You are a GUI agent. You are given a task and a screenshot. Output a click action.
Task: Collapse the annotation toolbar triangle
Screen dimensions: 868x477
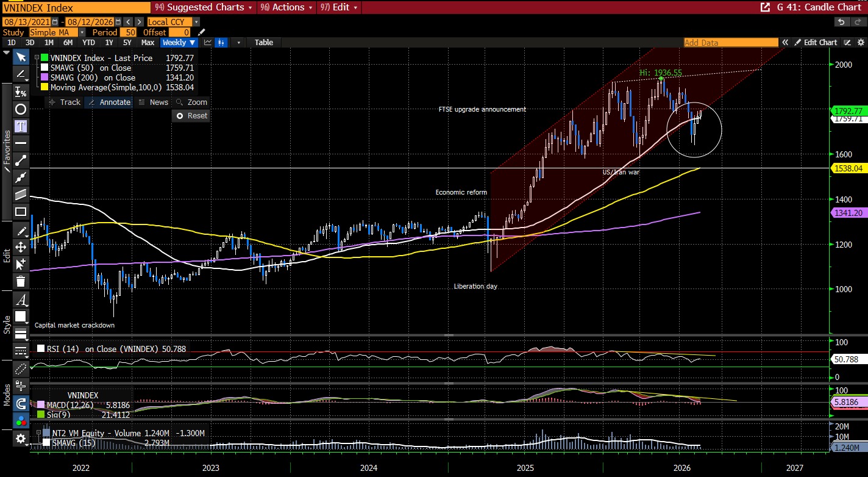click(x=6, y=53)
